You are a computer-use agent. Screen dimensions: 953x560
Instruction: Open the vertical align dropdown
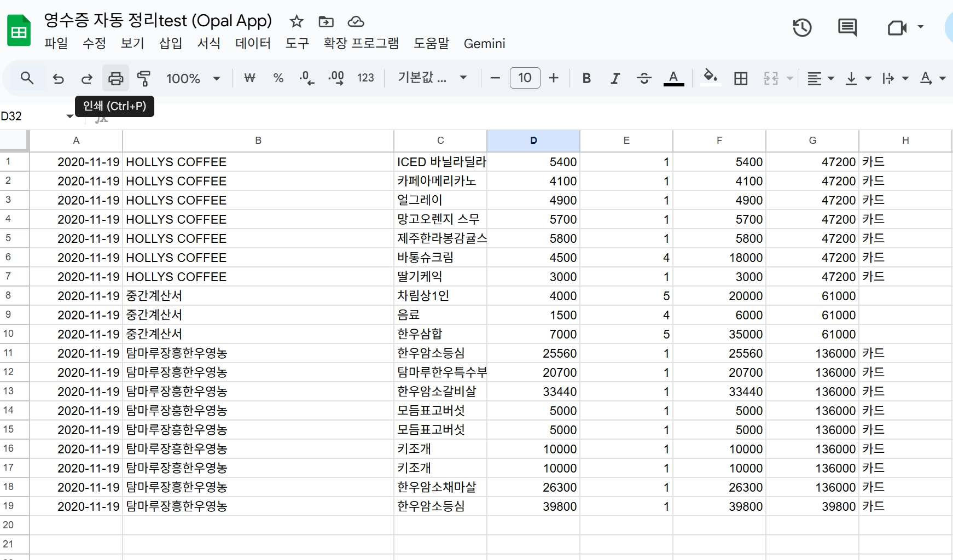(858, 78)
